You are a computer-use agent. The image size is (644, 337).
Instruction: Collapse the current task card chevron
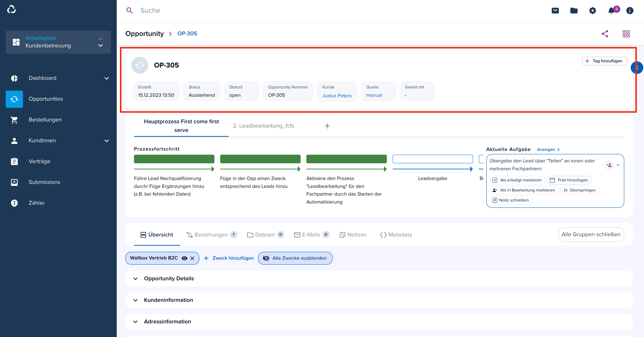pos(618,165)
